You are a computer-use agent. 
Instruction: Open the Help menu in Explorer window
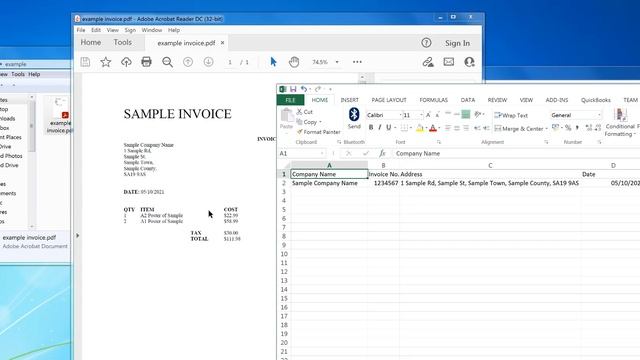point(34,74)
